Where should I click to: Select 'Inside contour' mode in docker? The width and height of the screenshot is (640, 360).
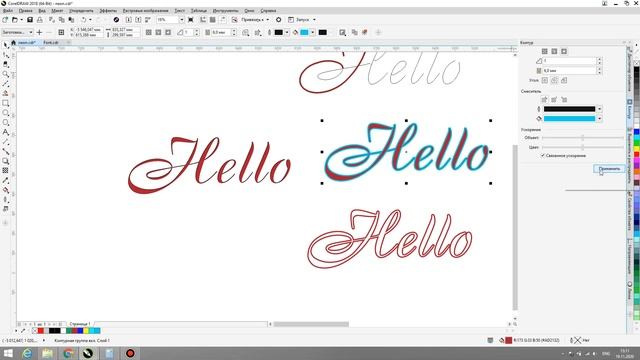554,51
